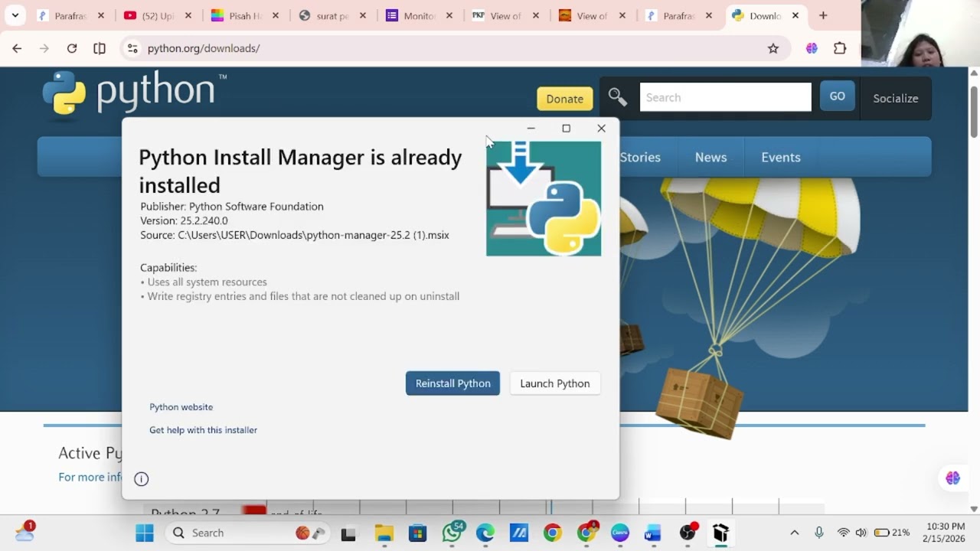Open the News nav item
Image resolution: width=980 pixels, height=551 pixels.
(x=710, y=157)
